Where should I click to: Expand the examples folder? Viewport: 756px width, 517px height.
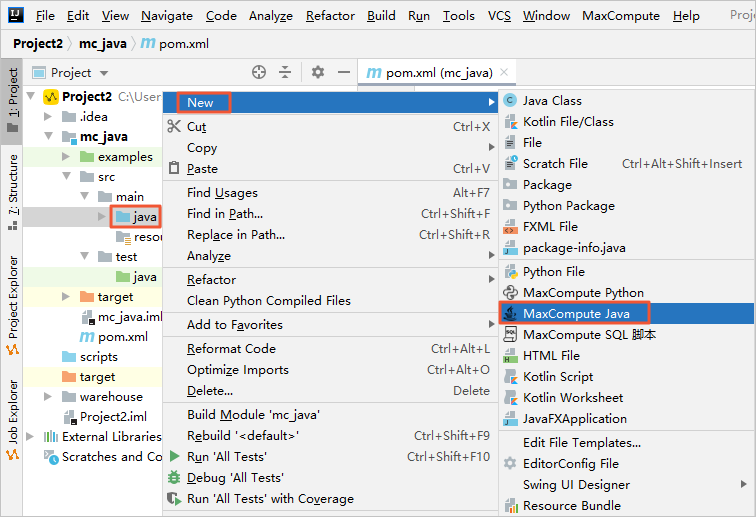[x=66, y=156]
